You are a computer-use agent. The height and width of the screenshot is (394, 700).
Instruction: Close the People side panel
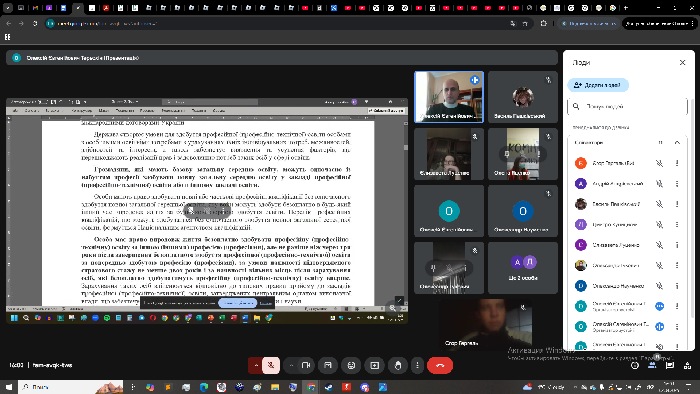pyautogui.click(x=682, y=62)
